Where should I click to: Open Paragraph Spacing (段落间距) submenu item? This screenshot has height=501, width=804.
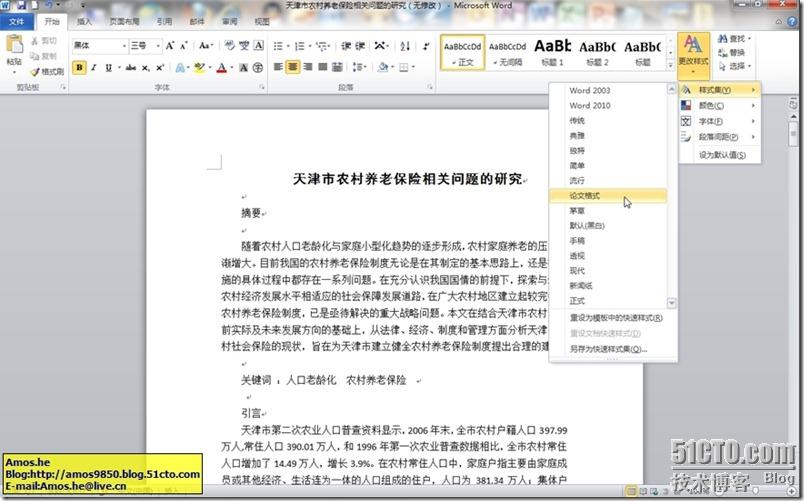[x=719, y=137]
